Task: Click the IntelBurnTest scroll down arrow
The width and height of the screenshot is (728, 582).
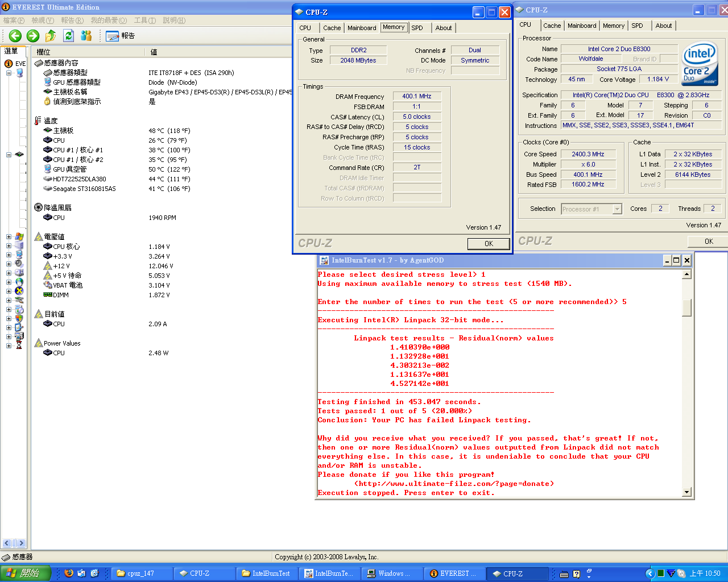Action: pyautogui.click(x=687, y=492)
